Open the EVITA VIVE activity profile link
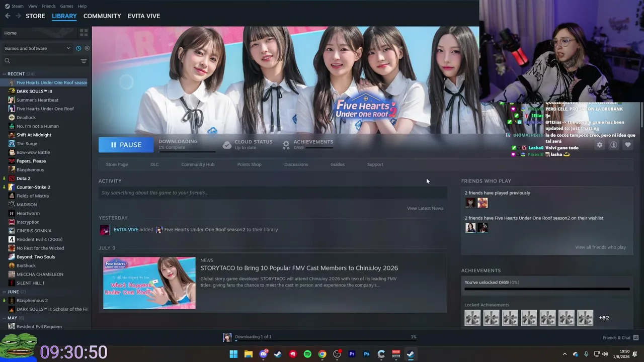The image size is (644, 362). pyautogui.click(x=126, y=230)
